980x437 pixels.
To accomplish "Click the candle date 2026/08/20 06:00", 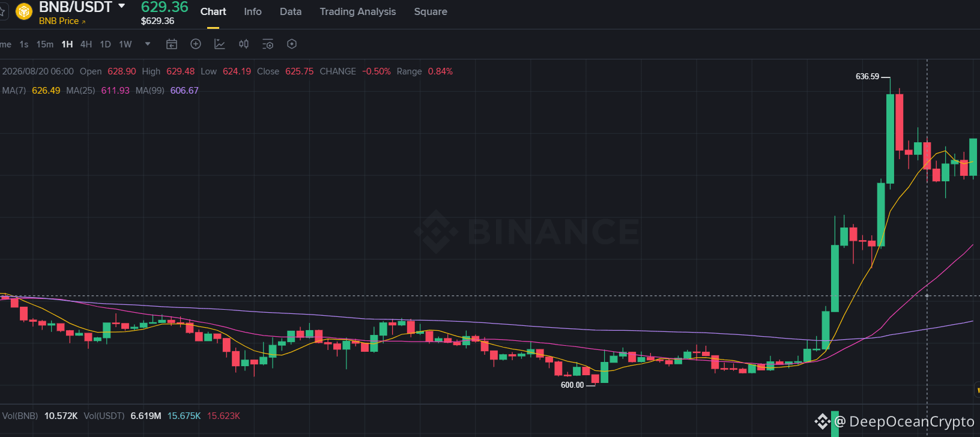I will (x=38, y=71).
